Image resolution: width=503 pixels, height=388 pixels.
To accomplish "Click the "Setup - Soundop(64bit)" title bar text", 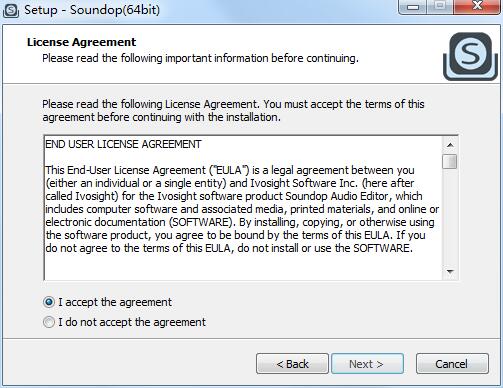I will click(92, 10).
